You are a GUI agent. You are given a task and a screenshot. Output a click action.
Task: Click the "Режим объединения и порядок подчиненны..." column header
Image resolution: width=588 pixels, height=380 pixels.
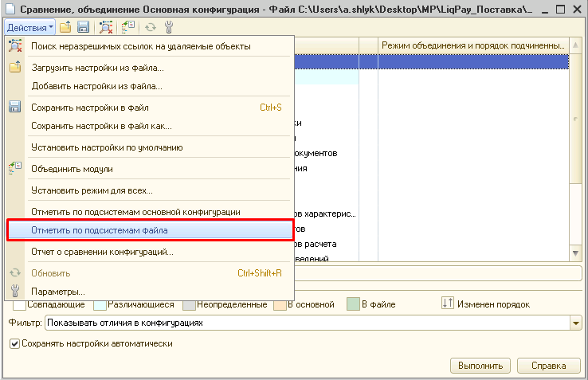pyautogui.click(x=473, y=46)
